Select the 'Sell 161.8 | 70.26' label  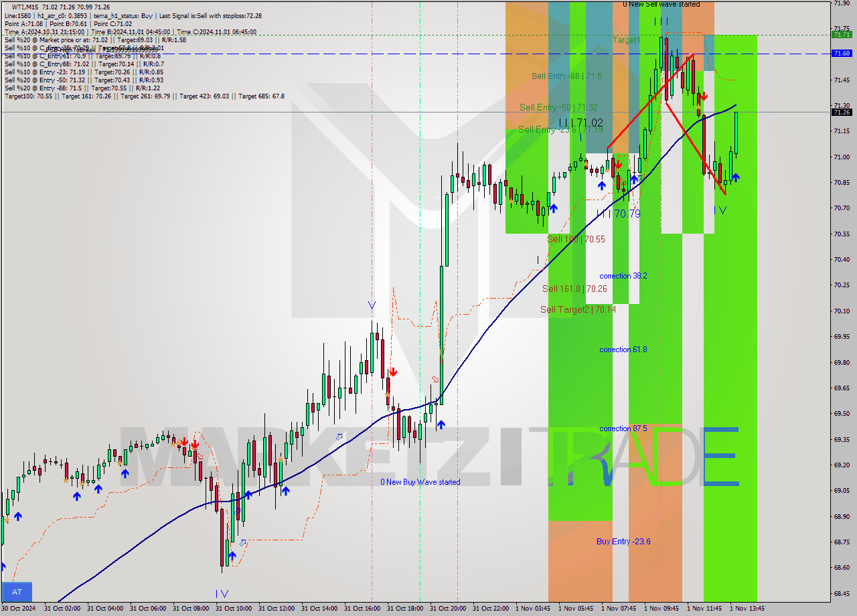coord(574,289)
